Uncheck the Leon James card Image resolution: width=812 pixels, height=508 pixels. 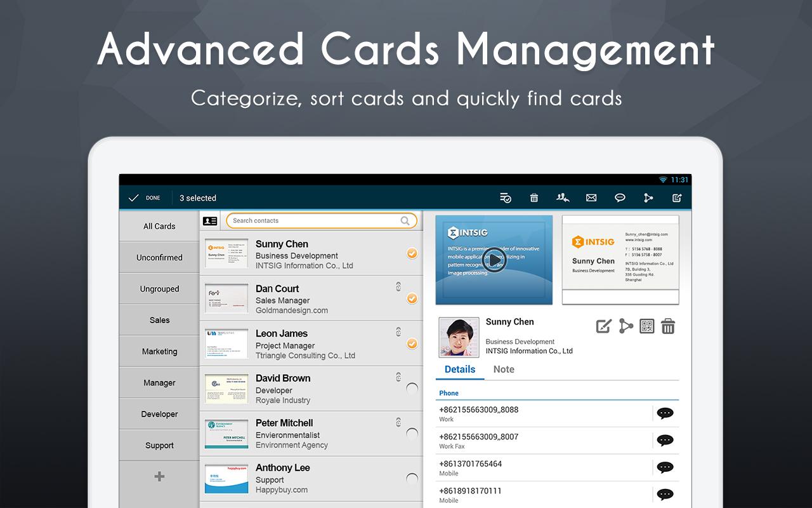(412, 344)
